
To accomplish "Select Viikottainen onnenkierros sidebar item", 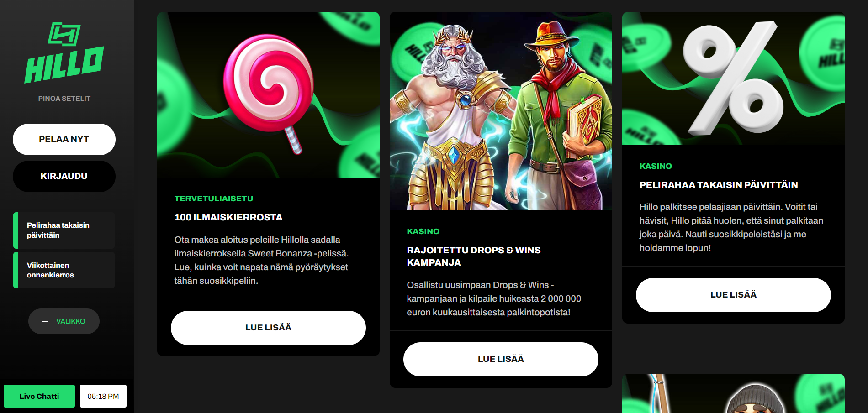I will (x=64, y=270).
